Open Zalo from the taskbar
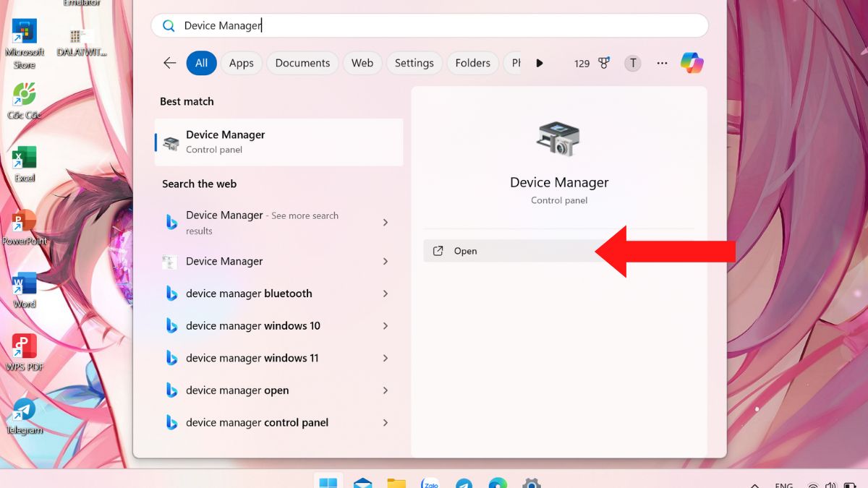This screenshot has width=868, height=488. click(x=430, y=483)
